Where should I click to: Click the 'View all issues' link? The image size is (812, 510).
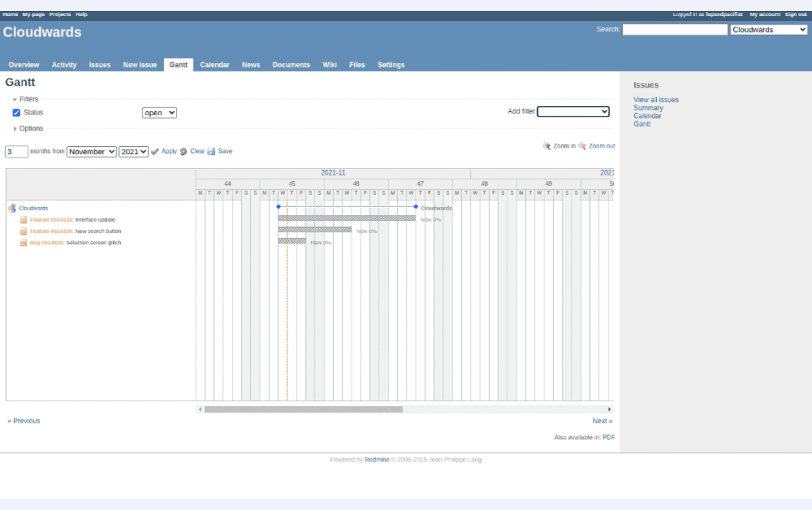[656, 99]
